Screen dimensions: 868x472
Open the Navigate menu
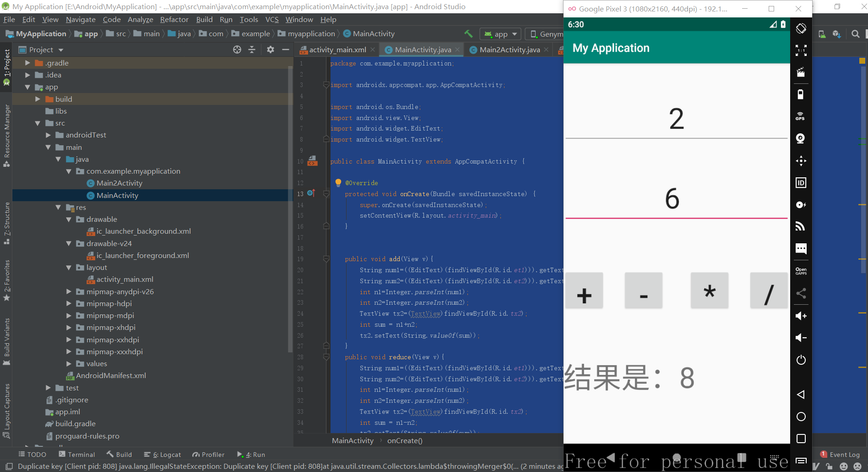(81, 19)
